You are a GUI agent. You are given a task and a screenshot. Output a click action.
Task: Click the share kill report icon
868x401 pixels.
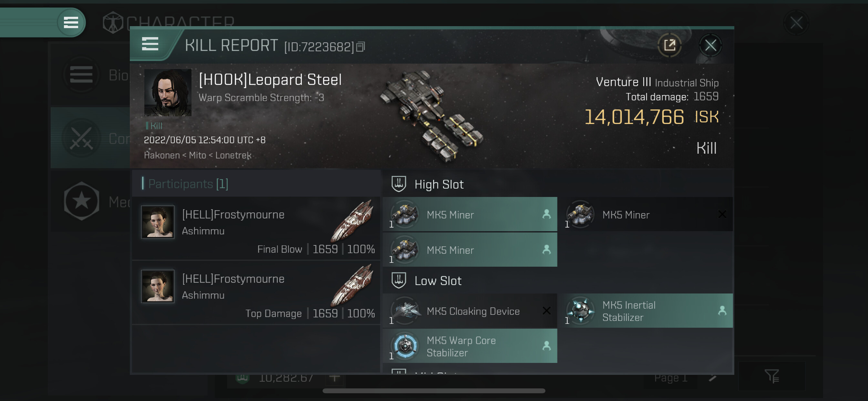click(669, 45)
